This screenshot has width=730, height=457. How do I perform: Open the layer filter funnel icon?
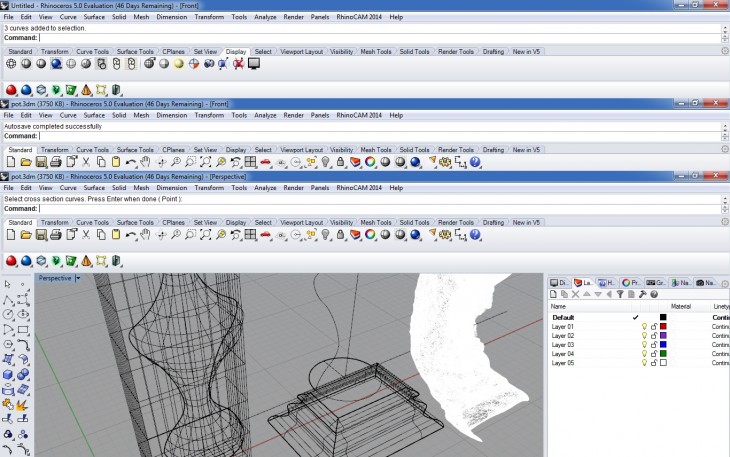point(620,294)
